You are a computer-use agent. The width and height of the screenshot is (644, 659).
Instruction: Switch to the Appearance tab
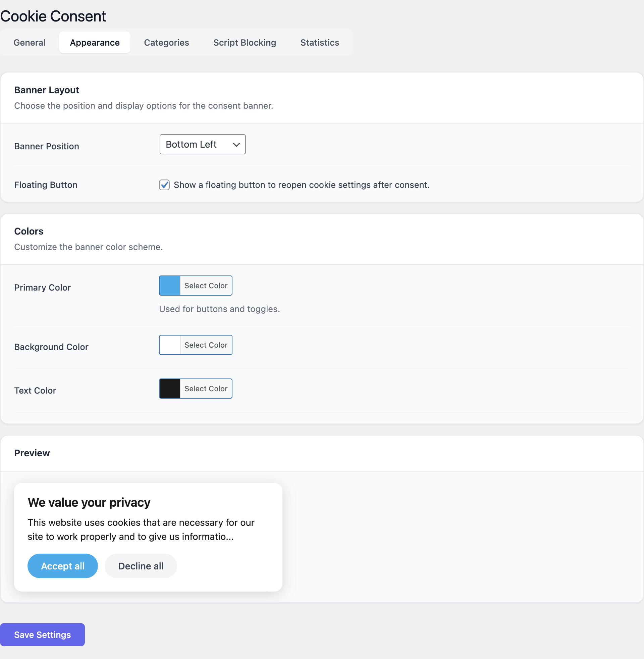95,43
